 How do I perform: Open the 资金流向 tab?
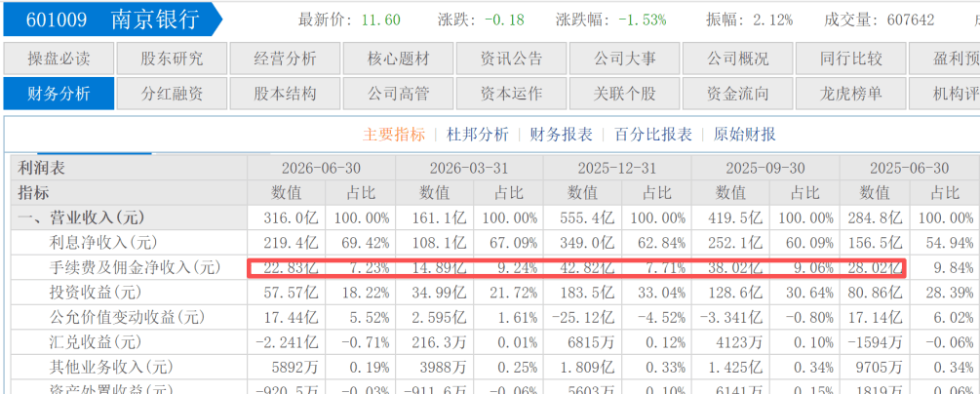[x=737, y=94]
